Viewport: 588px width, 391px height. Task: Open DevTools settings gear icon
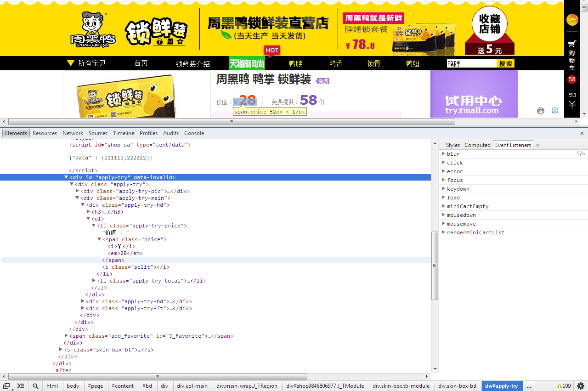[x=581, y=386]
